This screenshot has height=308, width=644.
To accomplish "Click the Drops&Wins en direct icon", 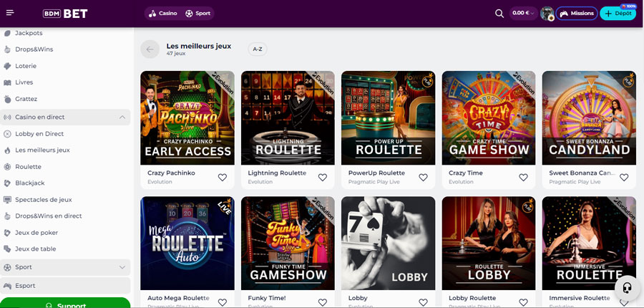I will (7, 216).
